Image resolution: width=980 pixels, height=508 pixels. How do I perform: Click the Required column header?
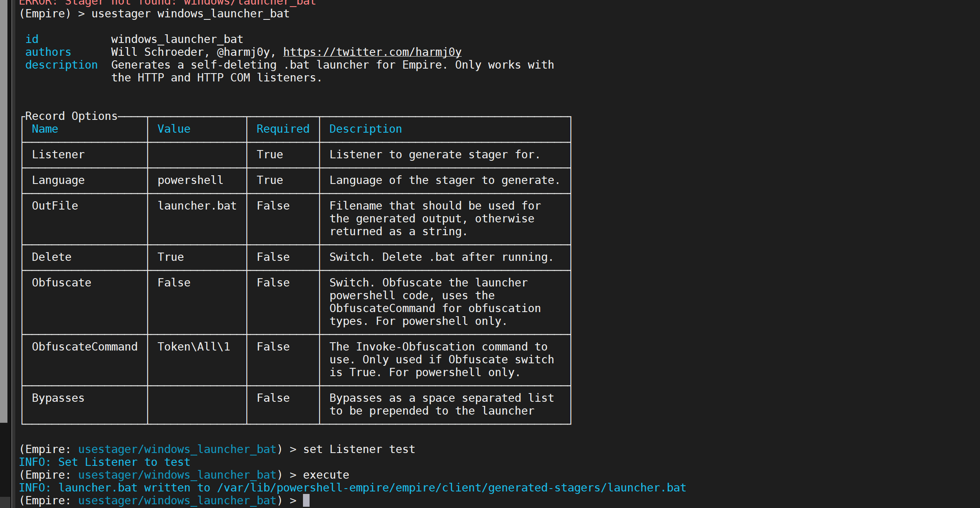(x=283, y=129)
